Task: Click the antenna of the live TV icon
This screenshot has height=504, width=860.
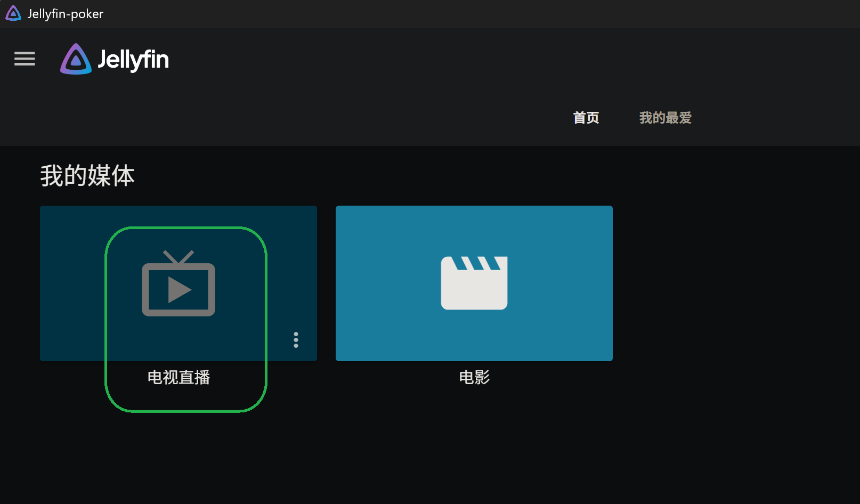Action: (179, 257)
